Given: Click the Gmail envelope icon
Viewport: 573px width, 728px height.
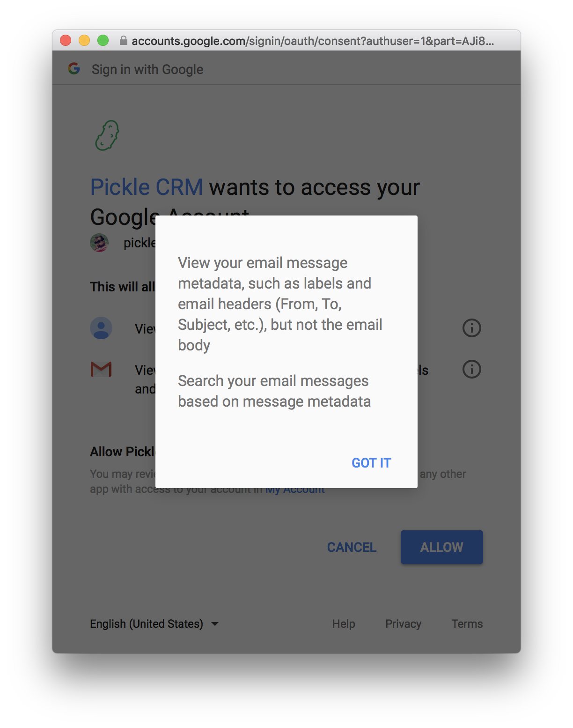Looking at the screenshot, I should point(101,369).
